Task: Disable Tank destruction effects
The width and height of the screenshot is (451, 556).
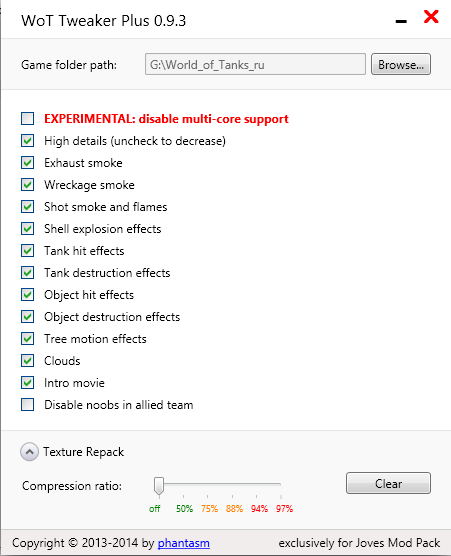Action: (28, 273)
